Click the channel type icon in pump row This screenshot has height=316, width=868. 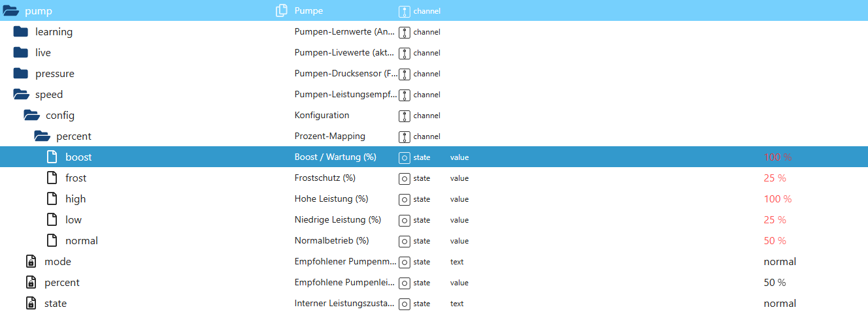click(404, 11)
